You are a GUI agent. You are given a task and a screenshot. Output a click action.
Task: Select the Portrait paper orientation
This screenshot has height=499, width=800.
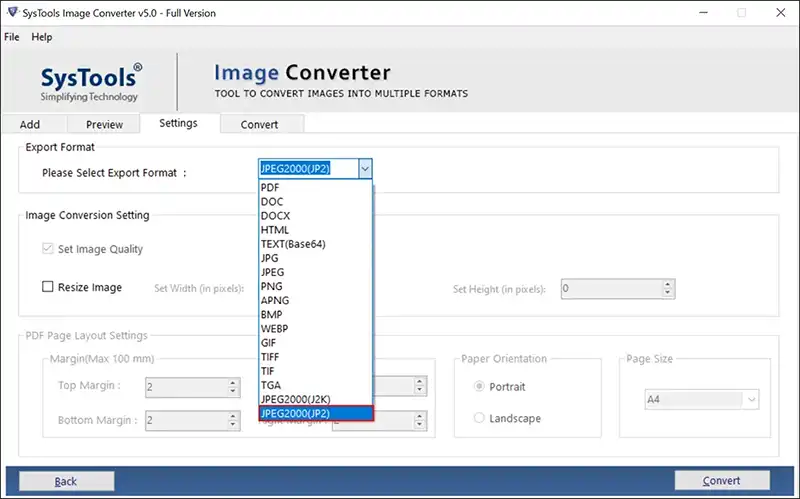(x=479, y=386)
